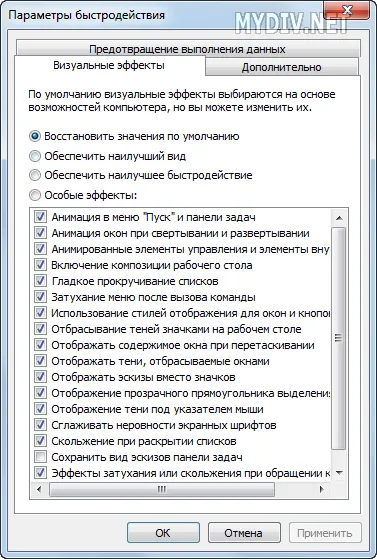The height and width of the screenshot is (559, 377).
Task: Toggle Сглаживать неровности экранных шрифтов
Action: pyautogui.click(x=40, y=425)
